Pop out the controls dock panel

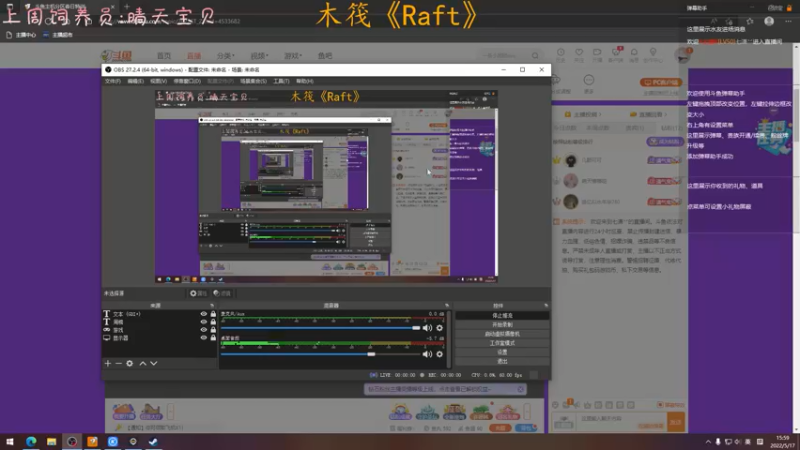click(546, 306)
